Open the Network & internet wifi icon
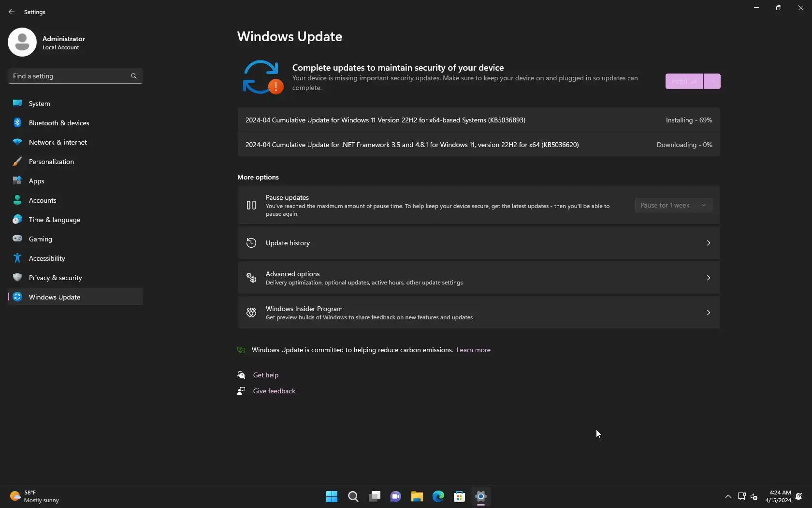 point(17,142)
